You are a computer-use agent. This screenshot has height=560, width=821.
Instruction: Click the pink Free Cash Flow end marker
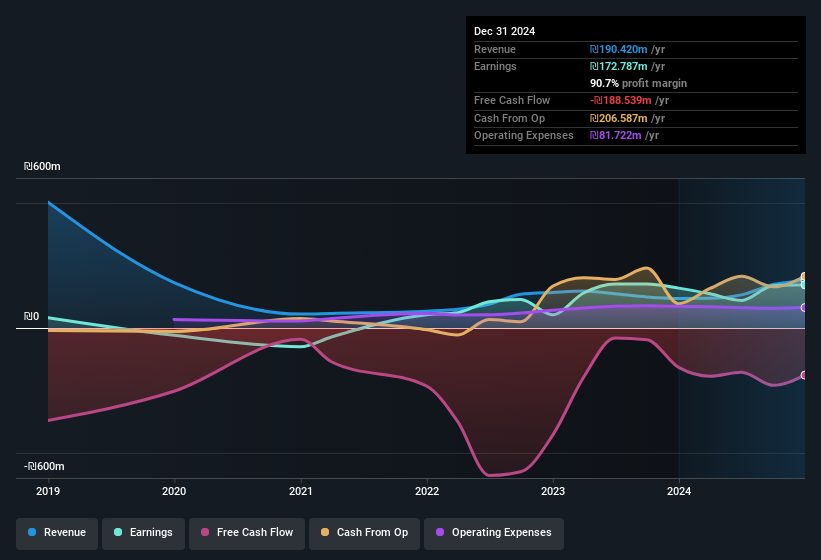point(804,375)
